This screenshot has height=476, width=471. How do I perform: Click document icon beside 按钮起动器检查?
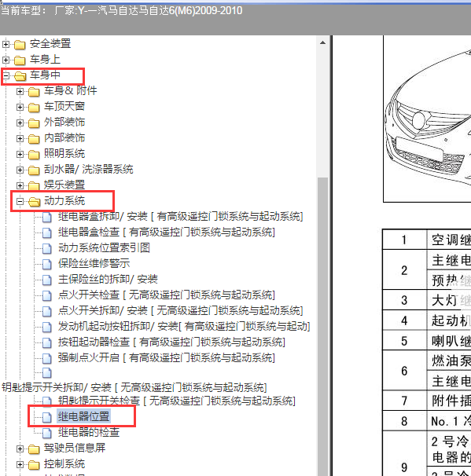47,342
